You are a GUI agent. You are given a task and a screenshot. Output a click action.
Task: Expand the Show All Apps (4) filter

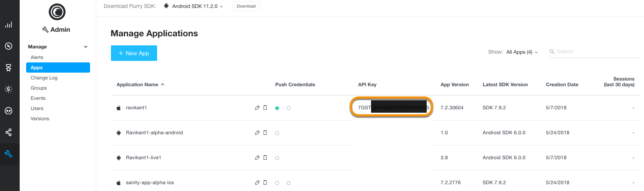point(522,52)
